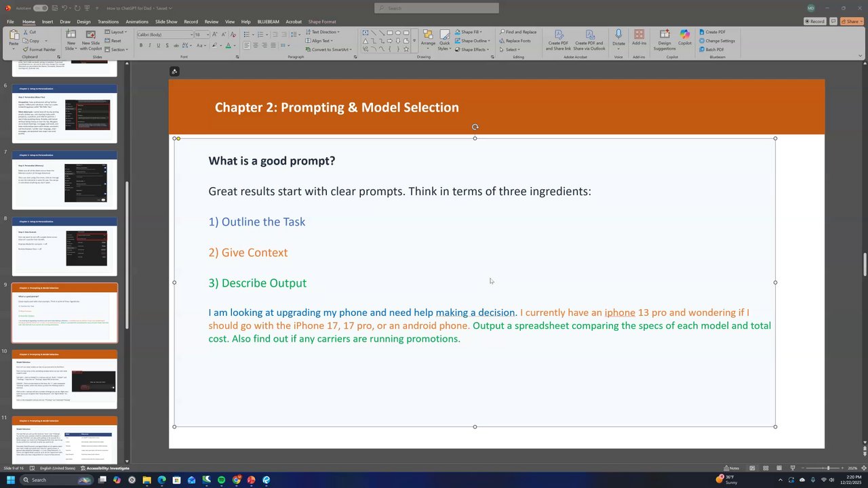Viewport: 868px width, 488px height.
Task: Click Replace Fonts
Action: (x=515, y=41)
